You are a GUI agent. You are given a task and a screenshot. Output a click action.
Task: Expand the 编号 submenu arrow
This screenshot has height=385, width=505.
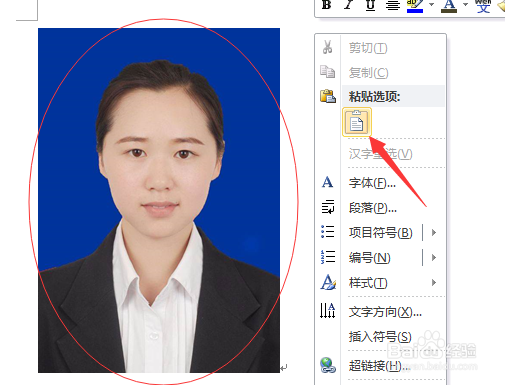pos(434,257)
